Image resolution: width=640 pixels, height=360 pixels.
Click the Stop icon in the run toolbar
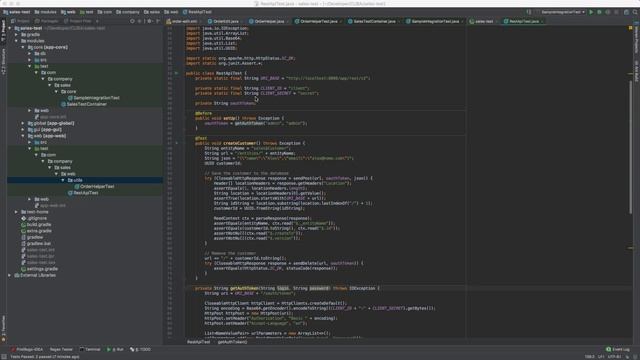616,12
